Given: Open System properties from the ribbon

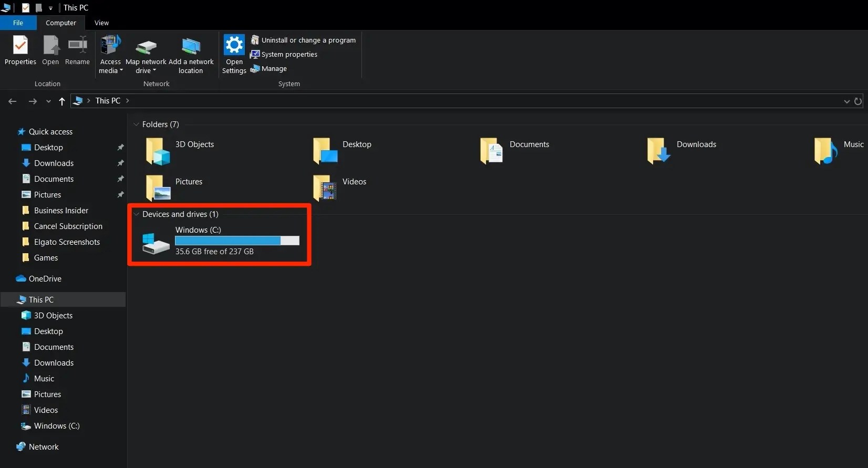Looking at the screenshot, I should click(x=284, y=54).
